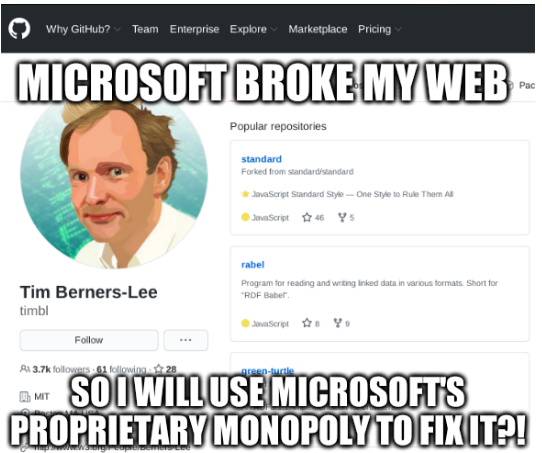This screenshot has width=542, height=453.
Task: Expand the Explore dropdown menu
Action: click(x=253, y=29)
